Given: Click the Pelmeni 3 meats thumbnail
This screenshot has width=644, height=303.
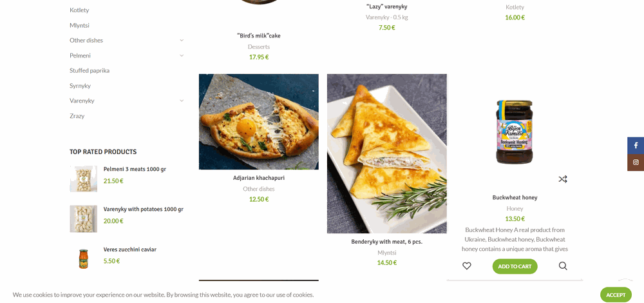Looking at the screenshot, I should click(84, 179).
